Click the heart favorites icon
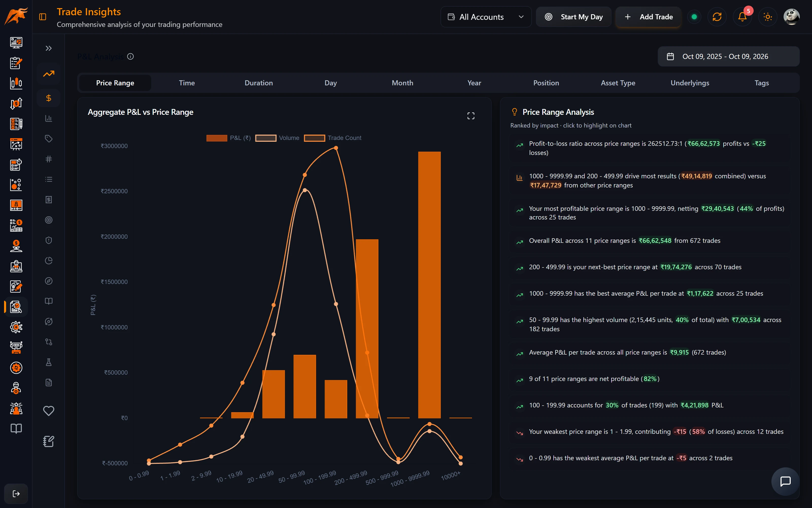Screen dimensions: 812x508 click(x=49, y=410)
